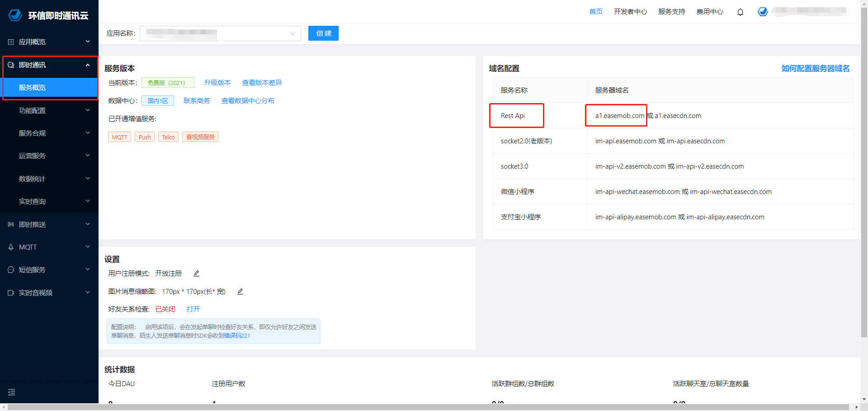The width and height of the screenshot is (868, 411).
Task: Click the Rest Api table cell
Action: [x=540, y=116]
